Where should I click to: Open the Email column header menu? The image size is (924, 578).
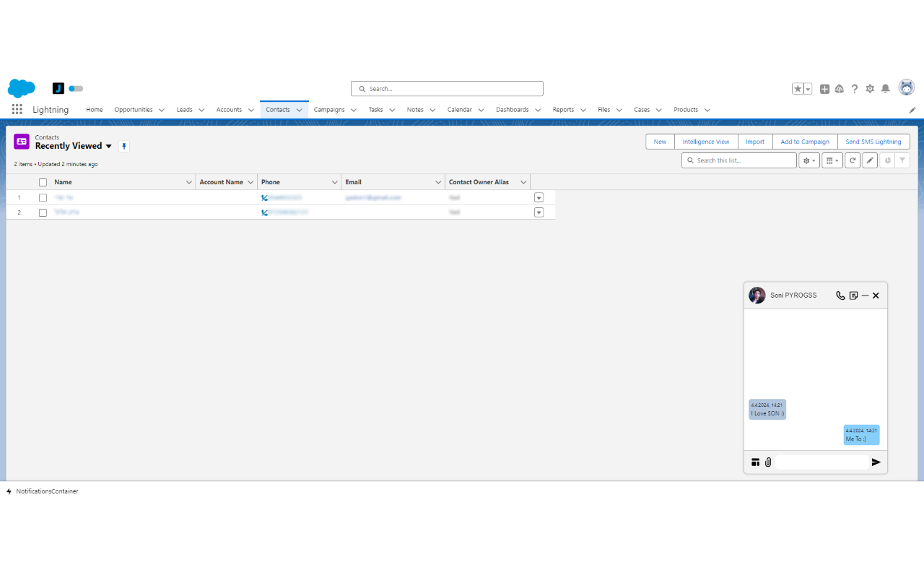438,182
